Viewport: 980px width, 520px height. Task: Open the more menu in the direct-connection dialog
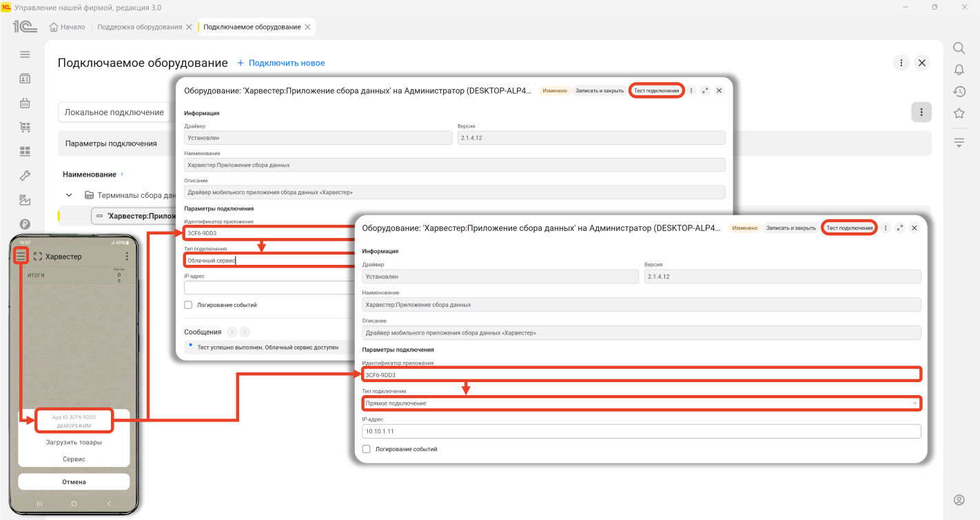pos(886,228)
